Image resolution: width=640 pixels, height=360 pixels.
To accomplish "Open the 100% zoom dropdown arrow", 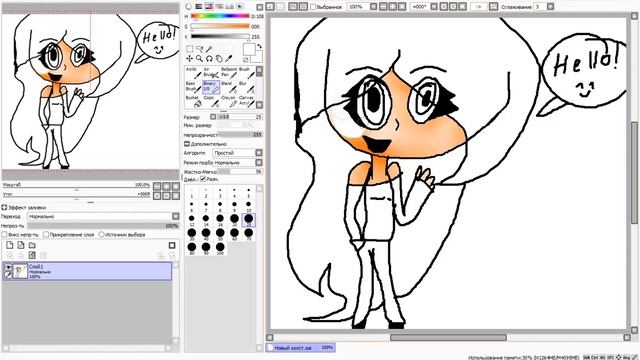I will 373,7.
